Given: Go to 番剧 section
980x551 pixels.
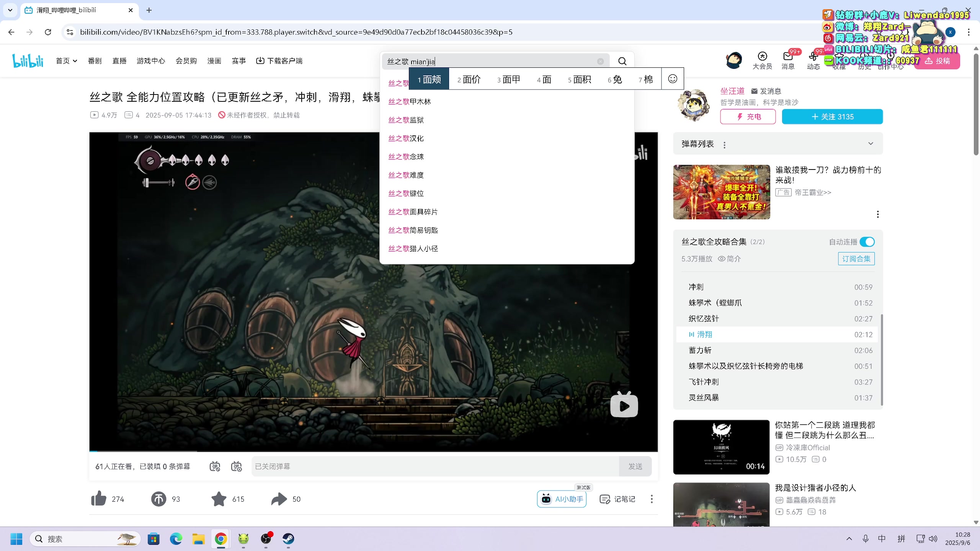Looking at the screenshot, I should pyautogui.click(x=95, y=60).
